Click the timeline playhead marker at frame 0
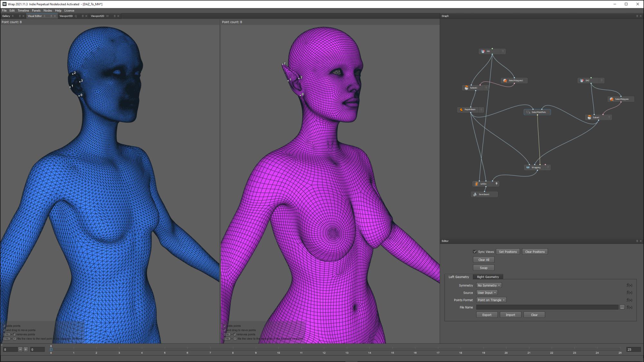 point(51,349)
